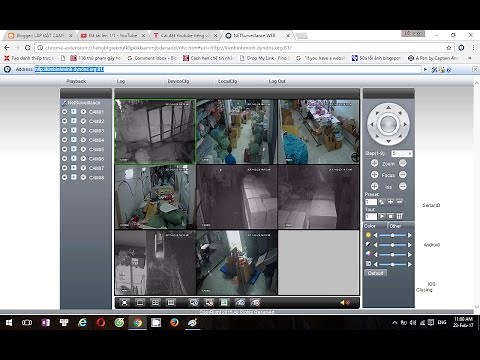
Task: Click the close all channels icon
Action: [x=209, y=303]
